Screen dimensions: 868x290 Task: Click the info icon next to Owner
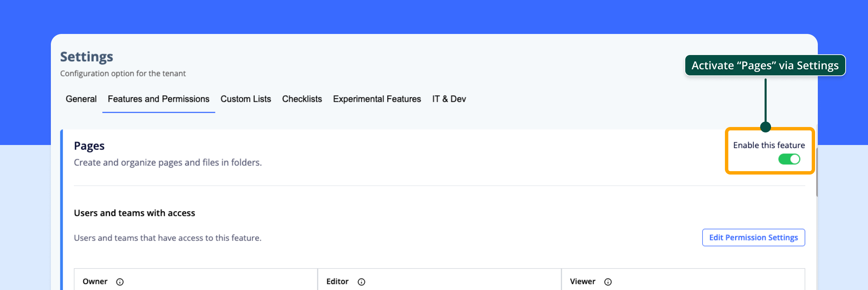[x=120, y=282]
